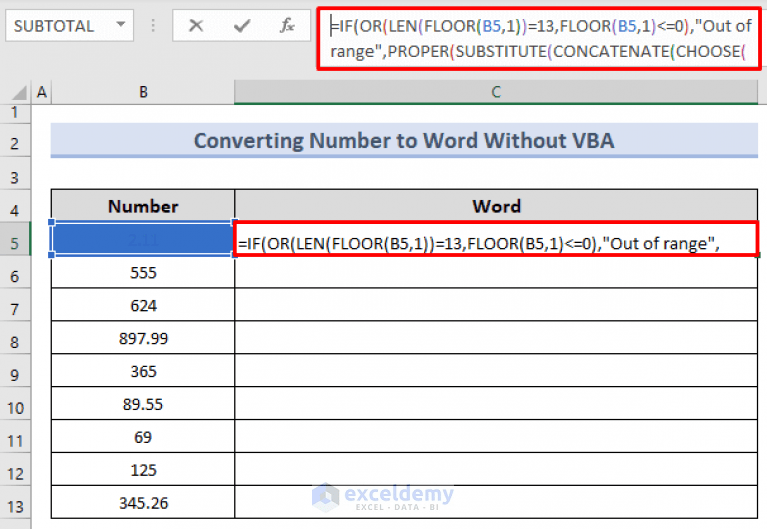Select the cell with value 345.26
The width and height of the screenshot is (767, 529).
(x=143, y=503)
